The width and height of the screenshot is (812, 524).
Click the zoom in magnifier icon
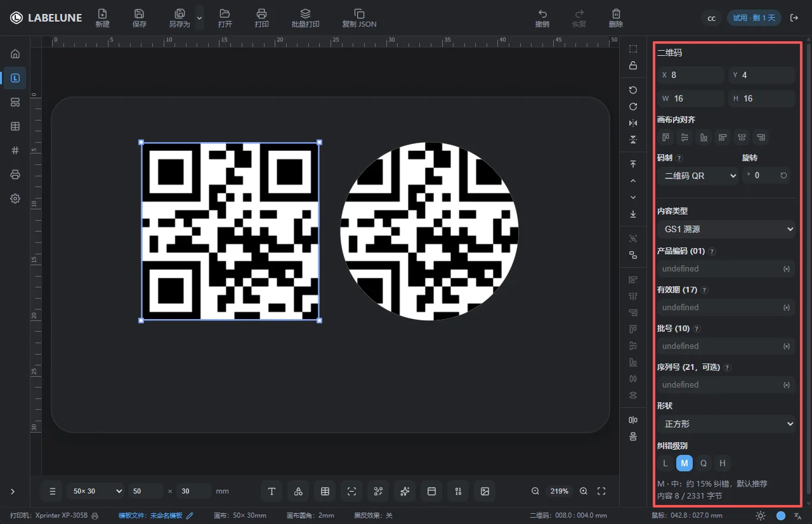click(584, 491)
